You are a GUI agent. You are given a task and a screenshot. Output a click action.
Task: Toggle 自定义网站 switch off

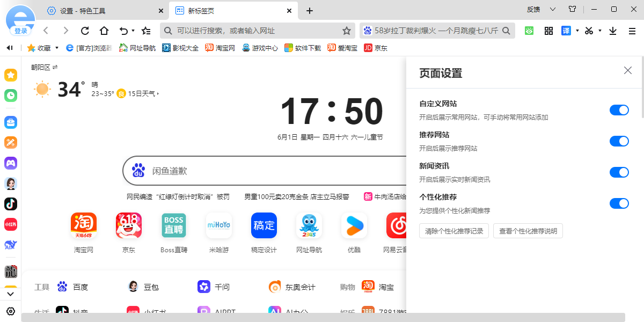coord(619,110)
